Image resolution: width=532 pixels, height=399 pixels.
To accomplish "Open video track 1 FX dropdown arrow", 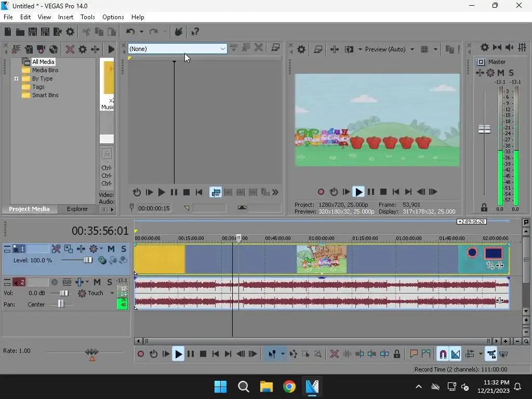I will point(101,249).
